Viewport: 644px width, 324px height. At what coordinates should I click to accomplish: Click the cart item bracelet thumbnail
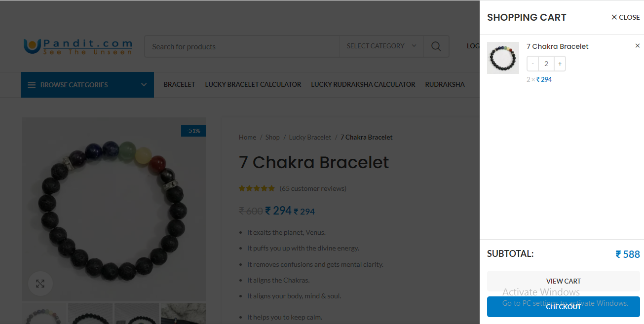coord(503,58)
